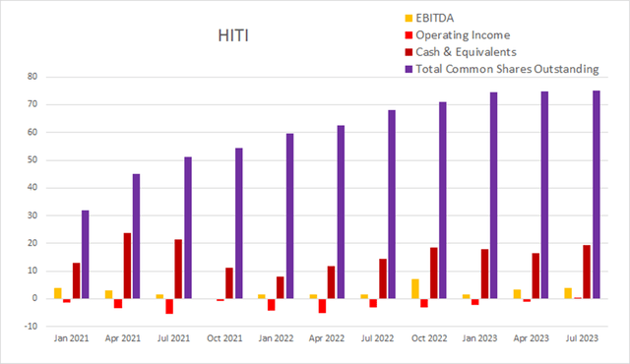Click the HITI chart title

[233, 35]
